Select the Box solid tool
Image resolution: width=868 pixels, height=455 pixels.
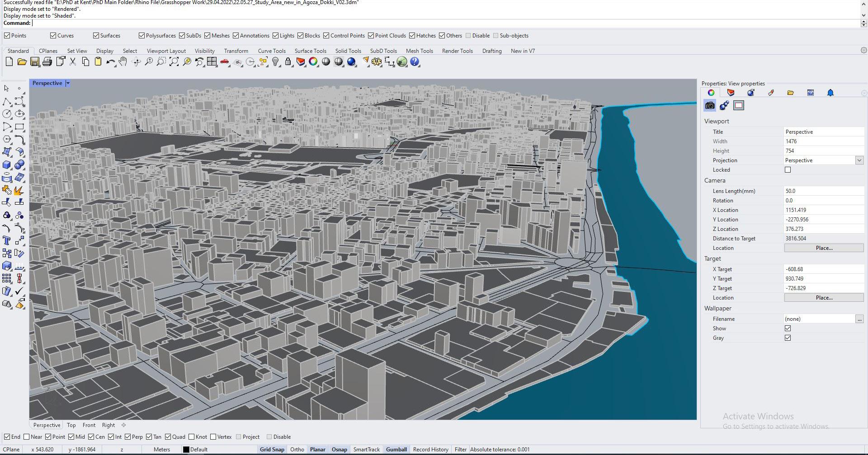pyautogui.click(x=7, y=165)
